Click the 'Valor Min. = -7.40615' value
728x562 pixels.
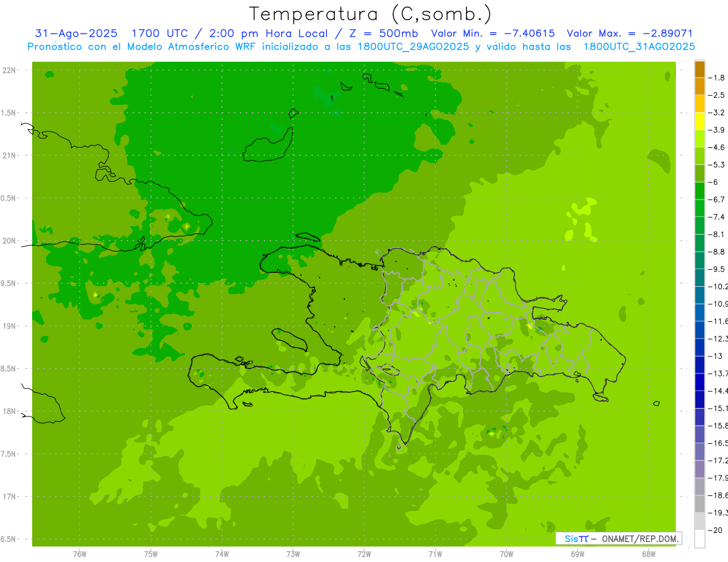pyautogui.click(x=493, y=33)
